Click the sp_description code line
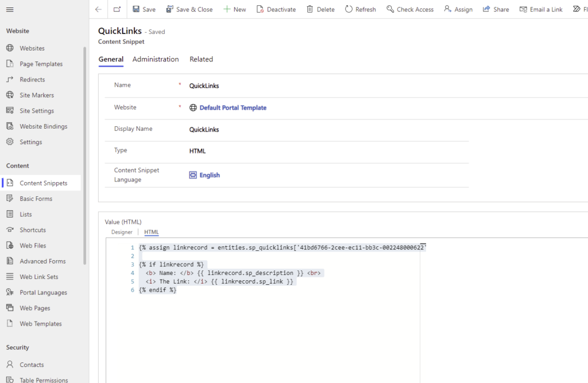 pos(233,273)
